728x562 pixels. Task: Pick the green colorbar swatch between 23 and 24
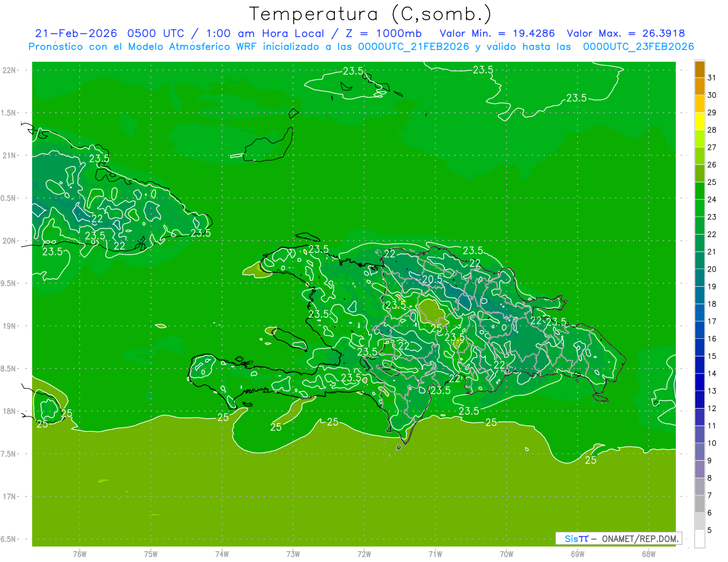[699, 209]
